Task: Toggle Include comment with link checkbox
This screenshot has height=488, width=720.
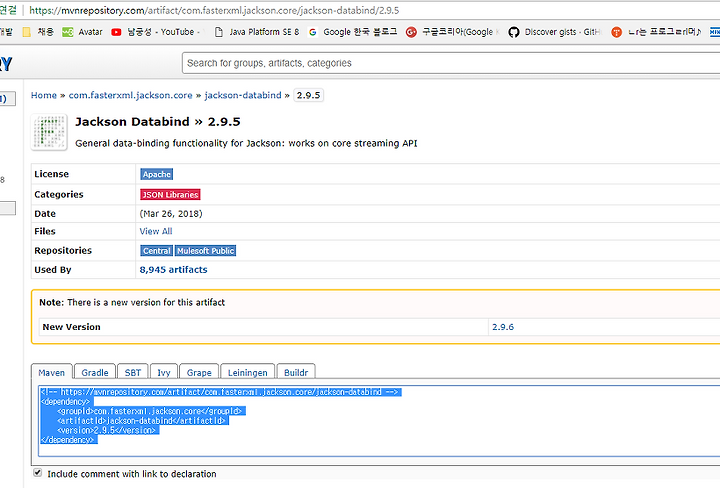Action: [x=38, y=472]
